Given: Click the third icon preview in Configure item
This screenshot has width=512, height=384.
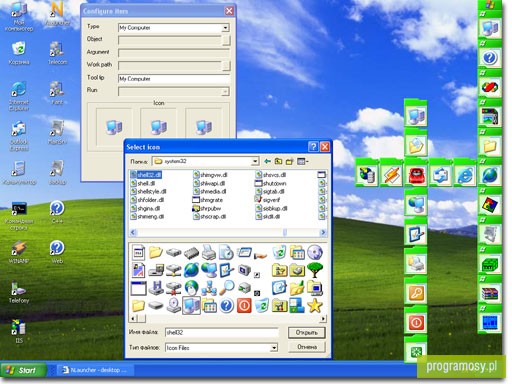Looking at the screenshot, I should 203,127.
